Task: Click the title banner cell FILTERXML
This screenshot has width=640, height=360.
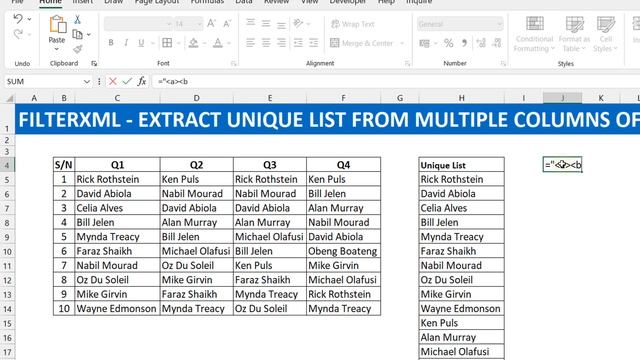Action: [327, 120]
